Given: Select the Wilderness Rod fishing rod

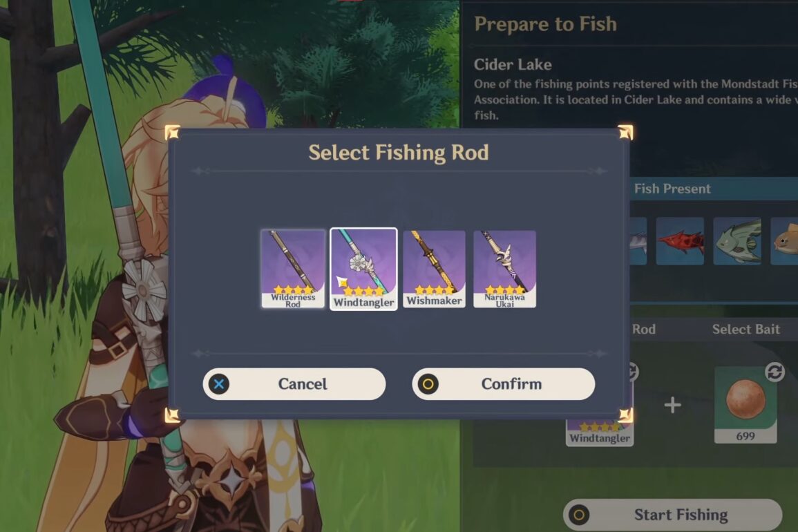Looking at the screenshot, I should (x=293, y=268).
